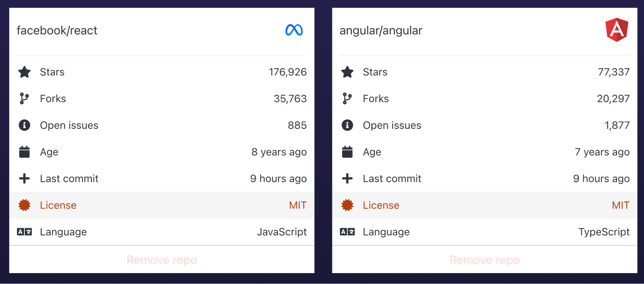
Task: Select the License label in facebook/react card
Action: pos(58,205)
